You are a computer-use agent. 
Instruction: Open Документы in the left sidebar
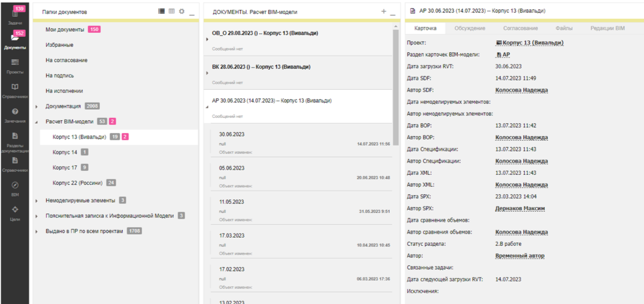tap(15, 41)
